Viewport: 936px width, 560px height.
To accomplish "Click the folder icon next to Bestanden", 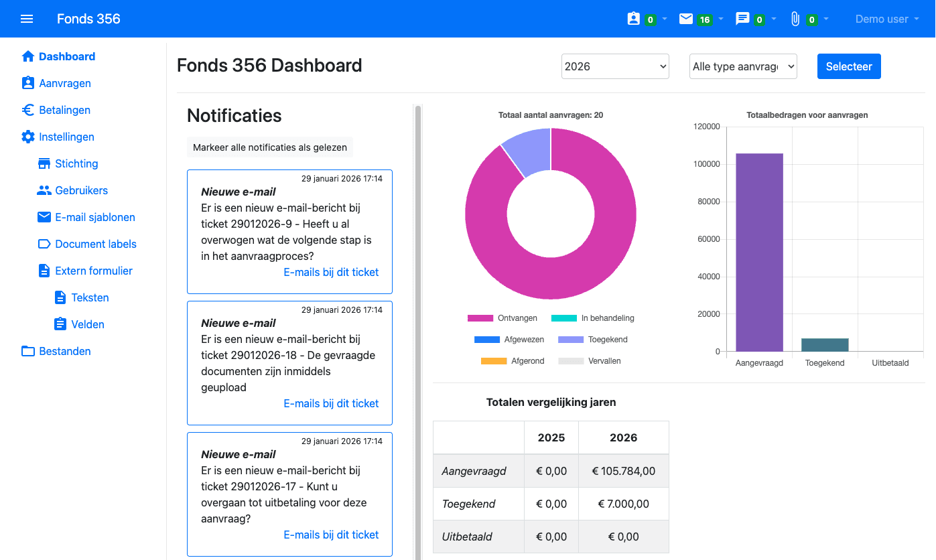I will coord(27,351).
